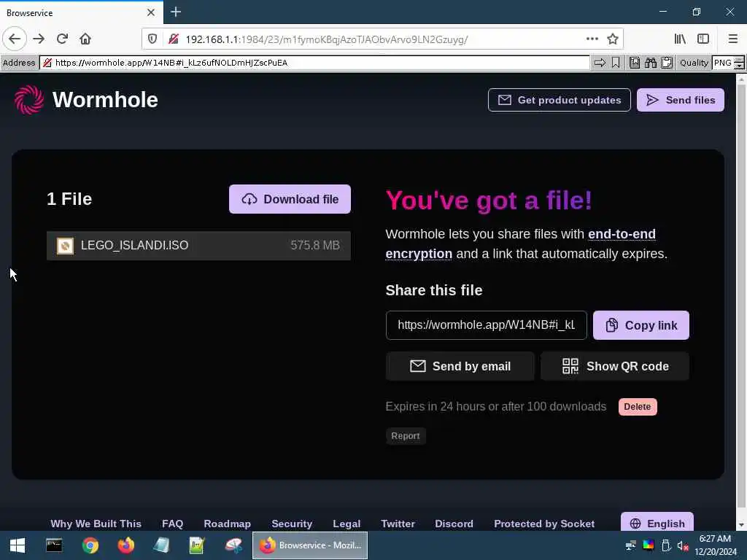Open the Security footer link
747x560 pixels.
pos(292,524)
